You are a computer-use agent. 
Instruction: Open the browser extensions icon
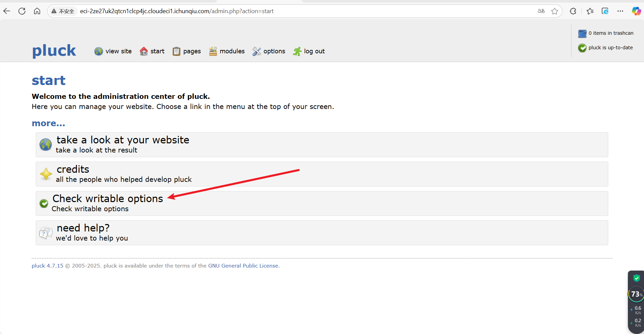tap(573, 11)
